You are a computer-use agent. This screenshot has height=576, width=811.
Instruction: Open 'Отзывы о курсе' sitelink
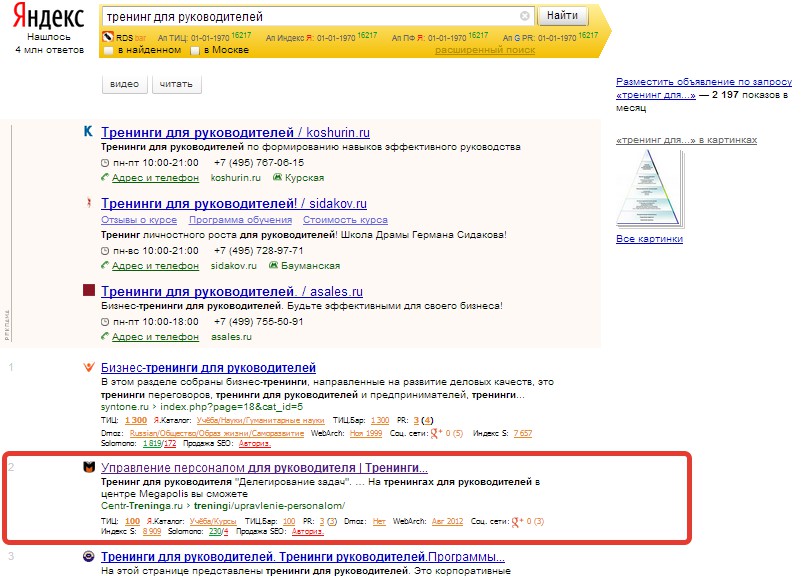click(139, 220)
